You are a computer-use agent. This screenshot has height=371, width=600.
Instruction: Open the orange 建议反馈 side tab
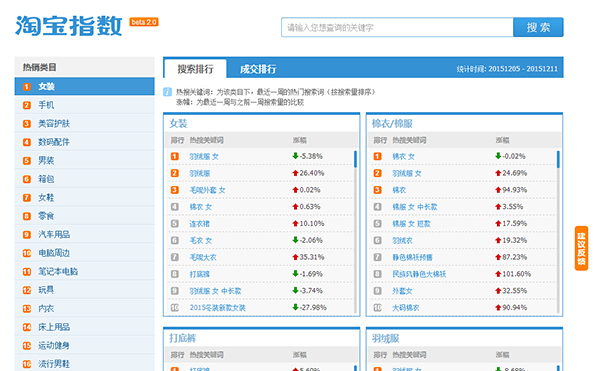581,248
